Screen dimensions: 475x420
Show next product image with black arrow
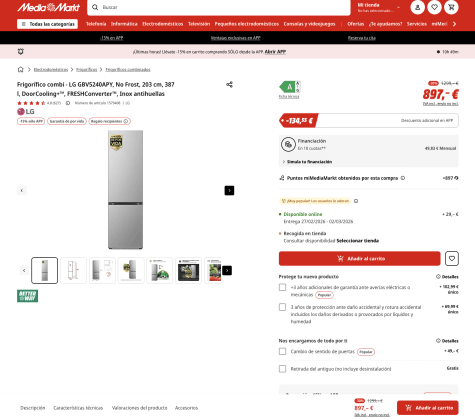click(x=229, y=190)
